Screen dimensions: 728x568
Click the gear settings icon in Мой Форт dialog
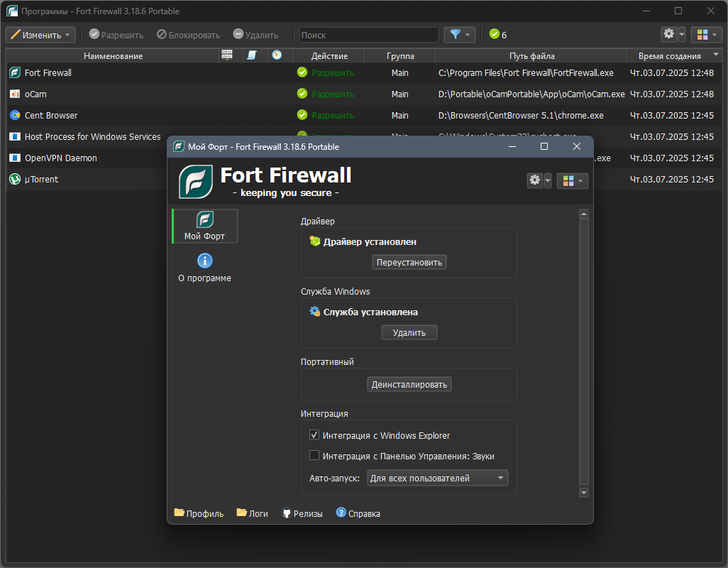point(535,180)
